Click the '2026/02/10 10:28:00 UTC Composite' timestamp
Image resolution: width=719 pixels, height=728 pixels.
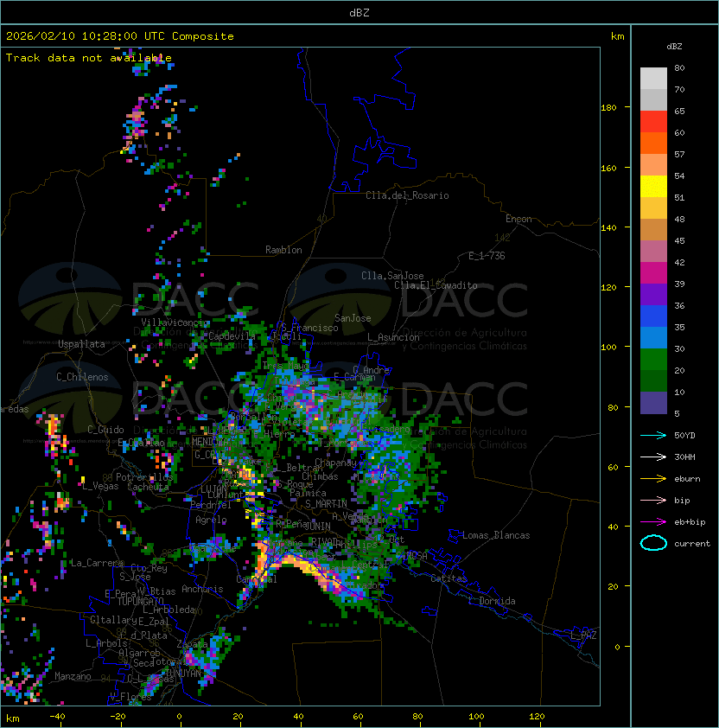tap(120, 36)
